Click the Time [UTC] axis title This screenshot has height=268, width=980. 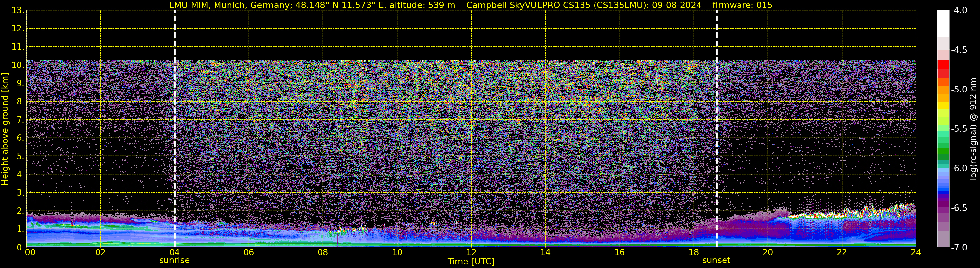tap(471, 261)
